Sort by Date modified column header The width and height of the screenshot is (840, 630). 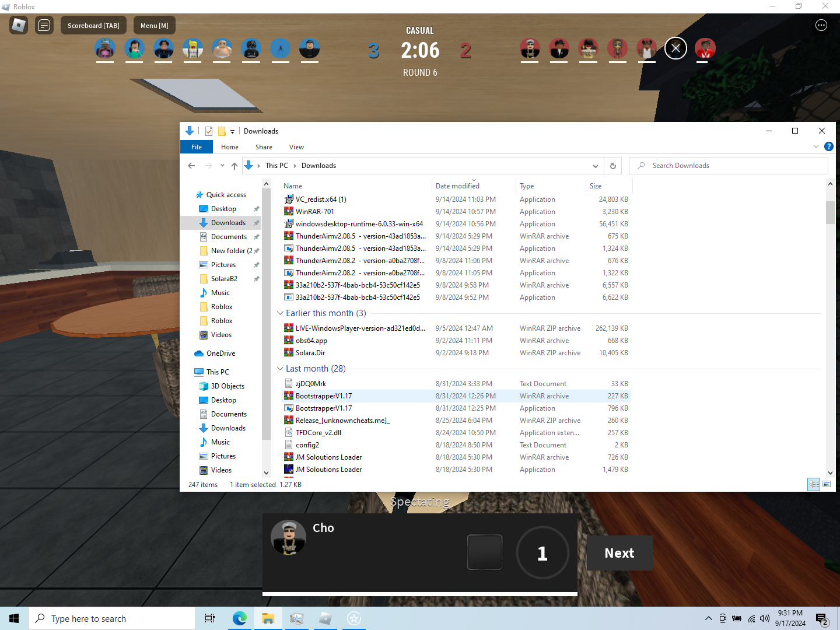click(474, 186)
